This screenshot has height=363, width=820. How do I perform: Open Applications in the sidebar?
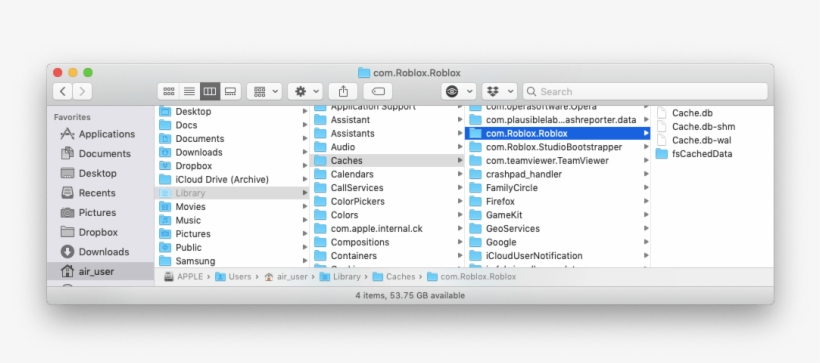pyautogui.click(x=101, y=134)
